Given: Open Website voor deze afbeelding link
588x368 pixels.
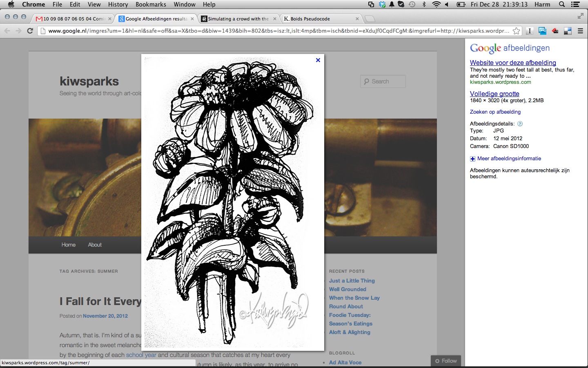Looking at the screenshot, I should (x=513, y=63).
